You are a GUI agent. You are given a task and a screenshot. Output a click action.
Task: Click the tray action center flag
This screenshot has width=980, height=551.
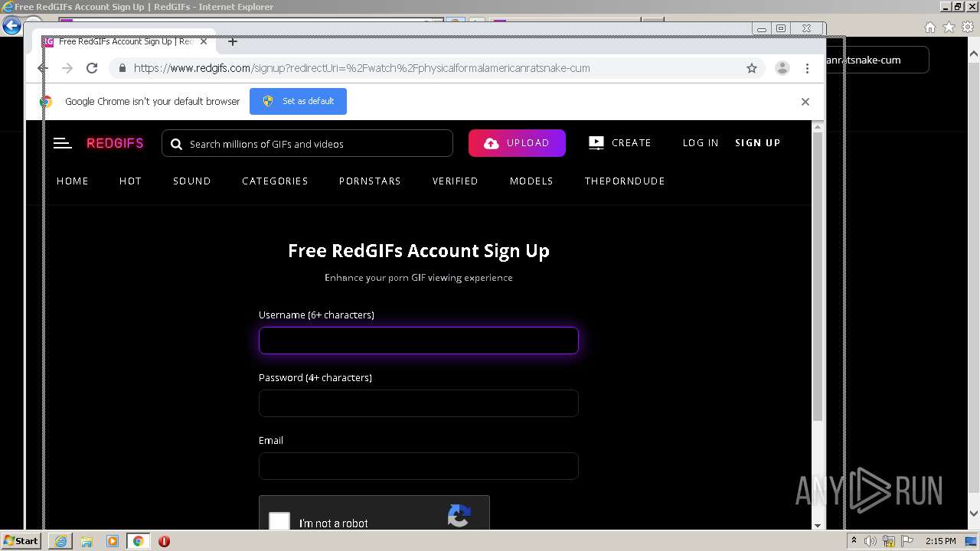(909, 541)
